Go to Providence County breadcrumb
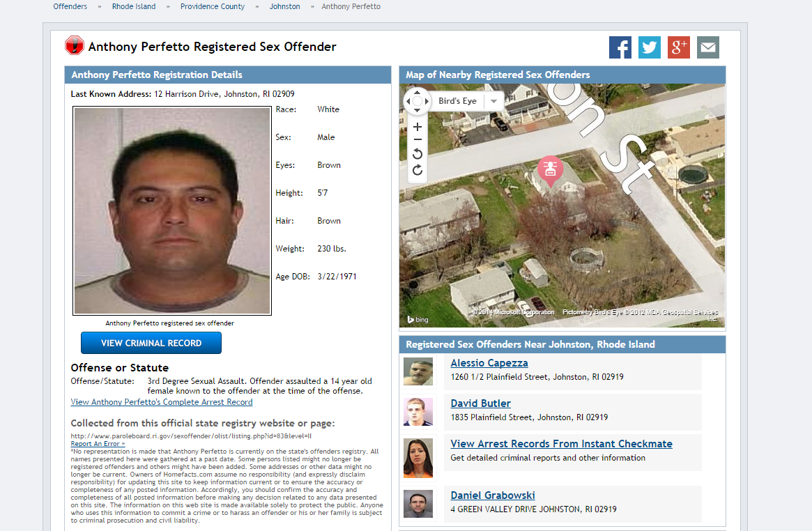812x531 pixels. coord(213,7)
